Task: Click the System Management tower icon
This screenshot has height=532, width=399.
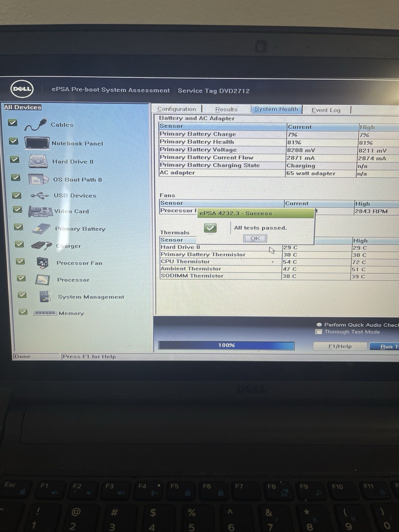Action: [x=45, y=296]
